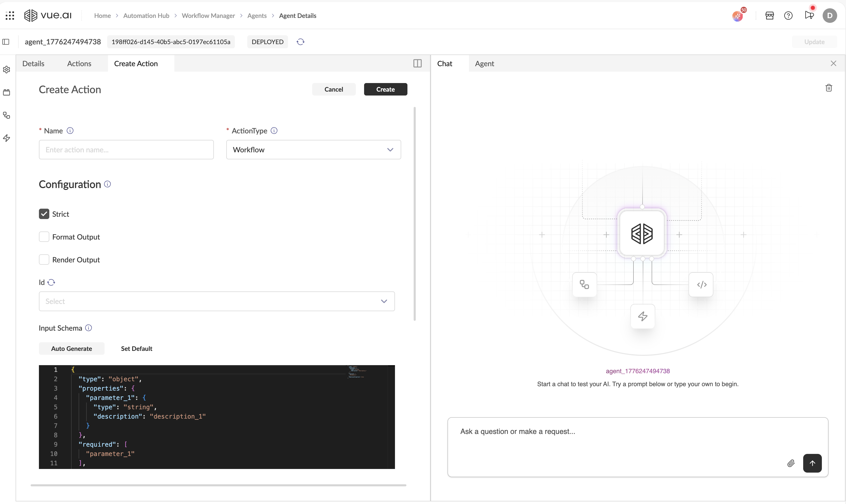Click the lightning node in the diagram
The height and width of the screenshot is (504, 846).
pyautogui.click(x=643, y=316)
